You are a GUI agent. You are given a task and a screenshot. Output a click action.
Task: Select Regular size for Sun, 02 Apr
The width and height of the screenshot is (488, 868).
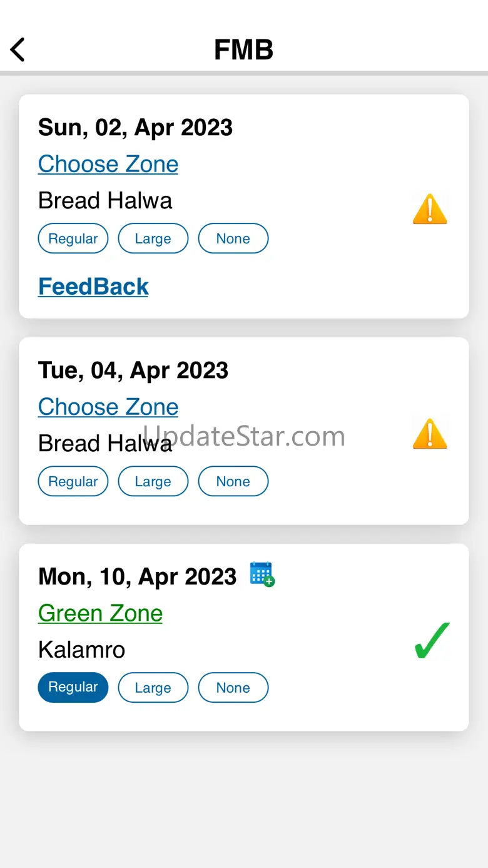[73, 238]
